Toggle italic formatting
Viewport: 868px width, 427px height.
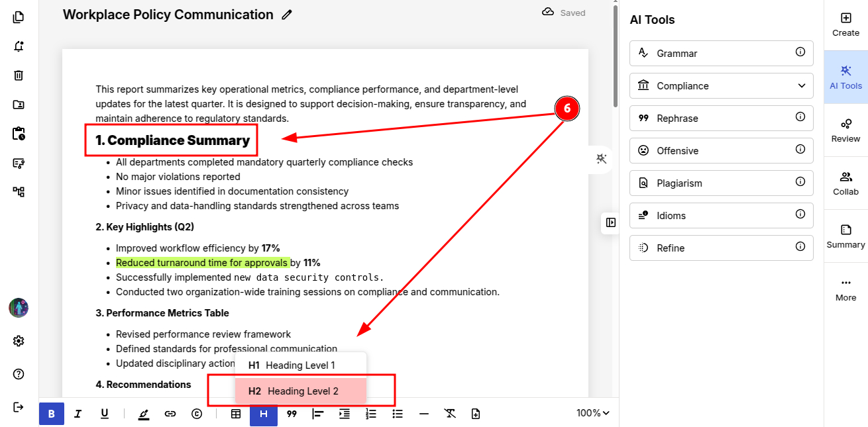[x=78, y=414]
